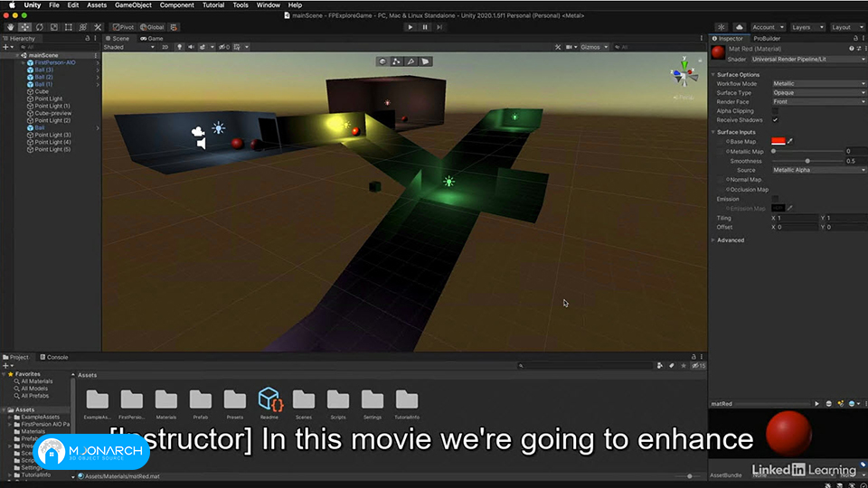Open the Component menu
The image size is (868, 488).
176,5
